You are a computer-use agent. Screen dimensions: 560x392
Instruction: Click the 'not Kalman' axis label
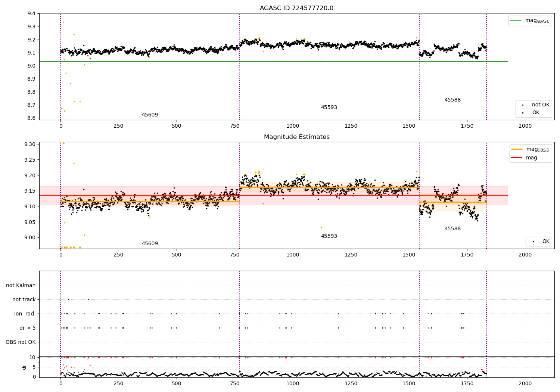coord(21,285)
